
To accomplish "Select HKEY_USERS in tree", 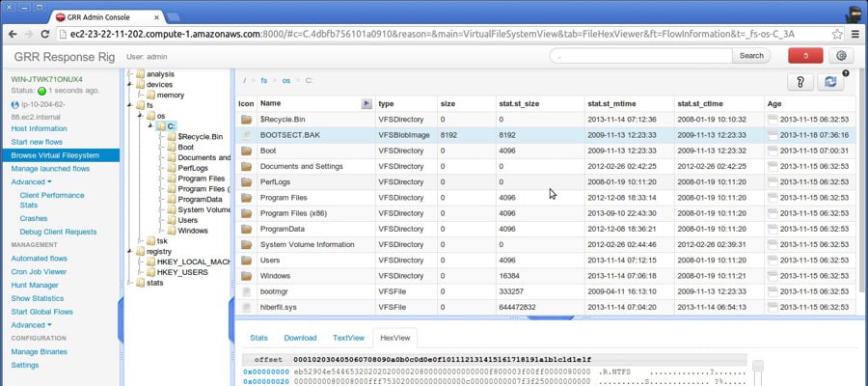I will (x=182, y=272).
